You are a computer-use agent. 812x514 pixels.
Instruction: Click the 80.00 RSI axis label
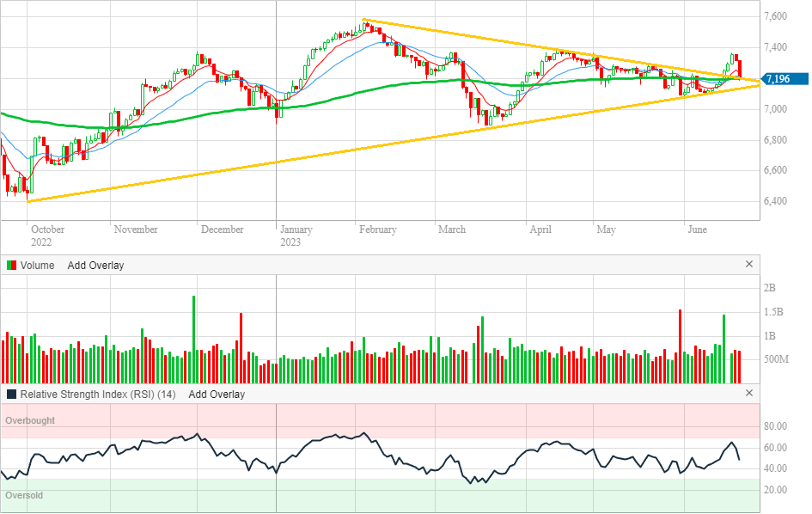pos(778,426)
